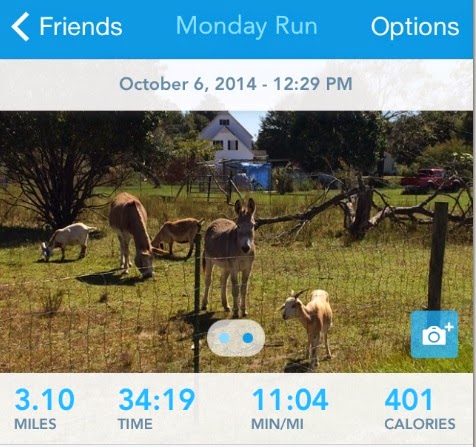Tap the page indicator pill control
This screenshot has height=447, width=476.
236,338
